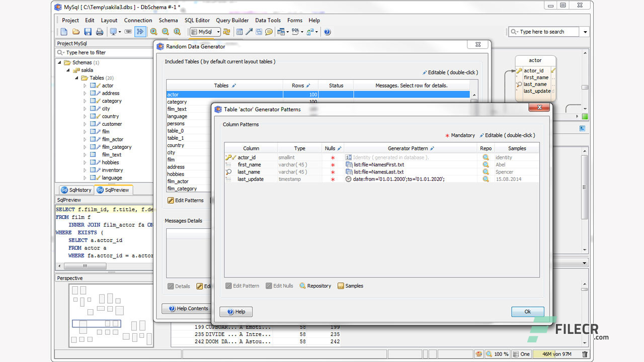This screenshot has width=644, height=362.
Task: Click the 'Type here to search' field
Action: (x=544, y=32)
